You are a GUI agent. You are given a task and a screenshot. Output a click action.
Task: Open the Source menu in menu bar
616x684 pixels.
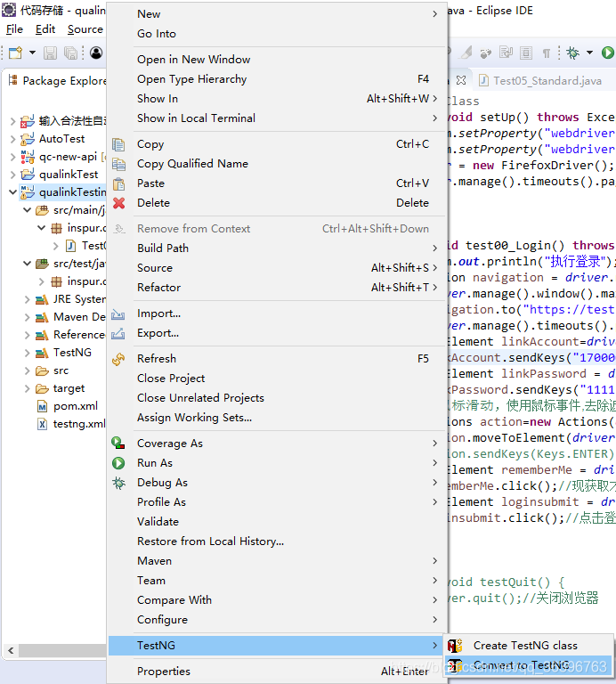coord(85,29)
